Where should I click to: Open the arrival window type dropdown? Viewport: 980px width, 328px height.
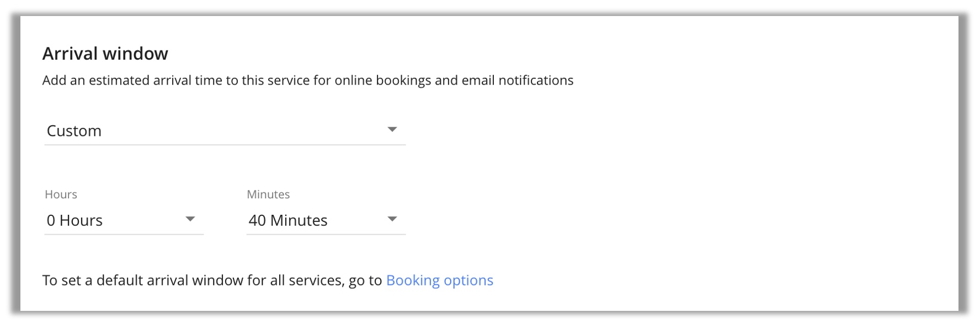tap(224, 131)
